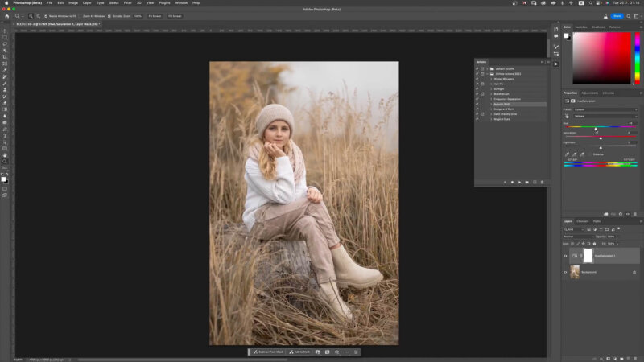Open the Filter menu

point(127,3)
